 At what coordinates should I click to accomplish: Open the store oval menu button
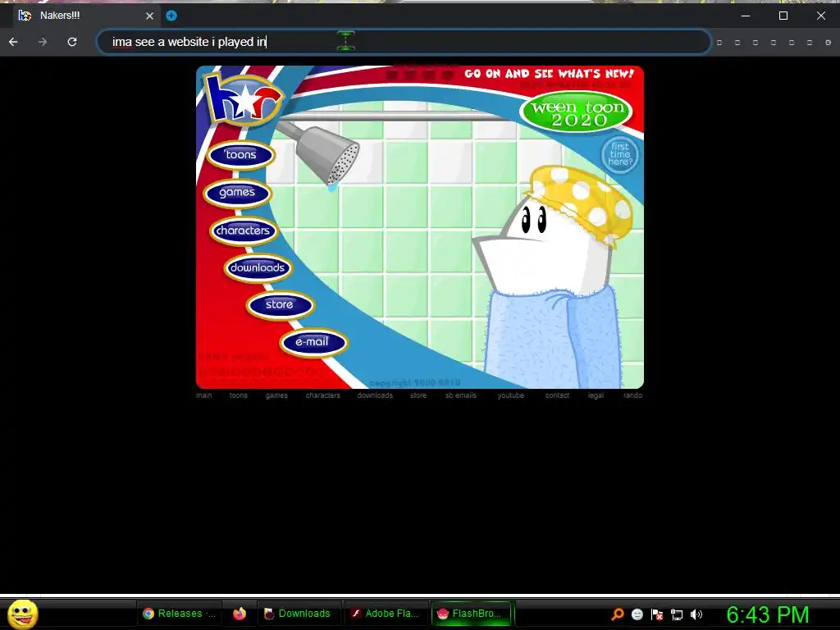[x=280, y=305]
